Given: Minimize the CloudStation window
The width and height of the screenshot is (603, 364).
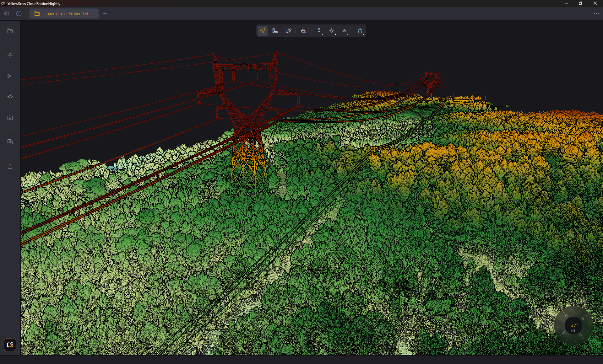Looking at the screenshot, I should 567,3.
